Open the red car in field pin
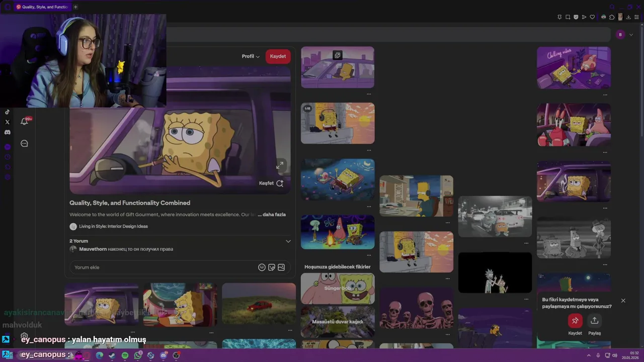644x362 pixels. (x=259, y=304)
